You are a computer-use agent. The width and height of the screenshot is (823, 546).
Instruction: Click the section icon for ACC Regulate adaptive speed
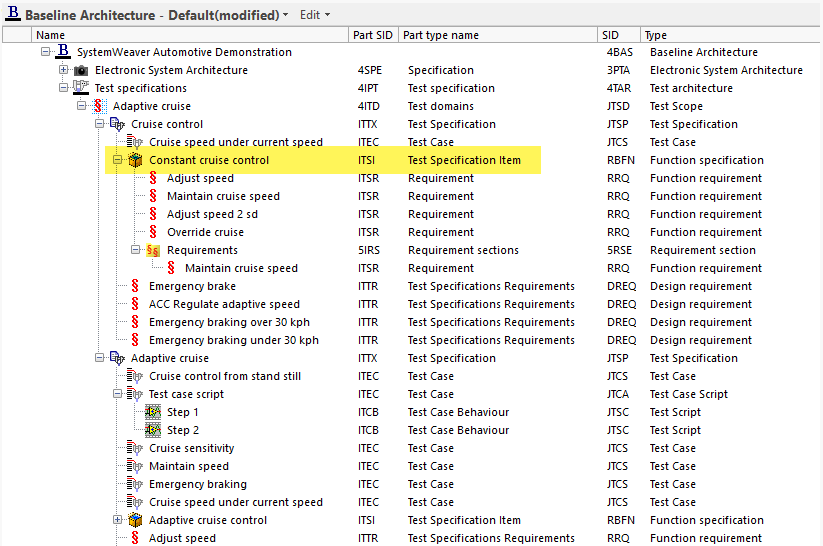135,303
